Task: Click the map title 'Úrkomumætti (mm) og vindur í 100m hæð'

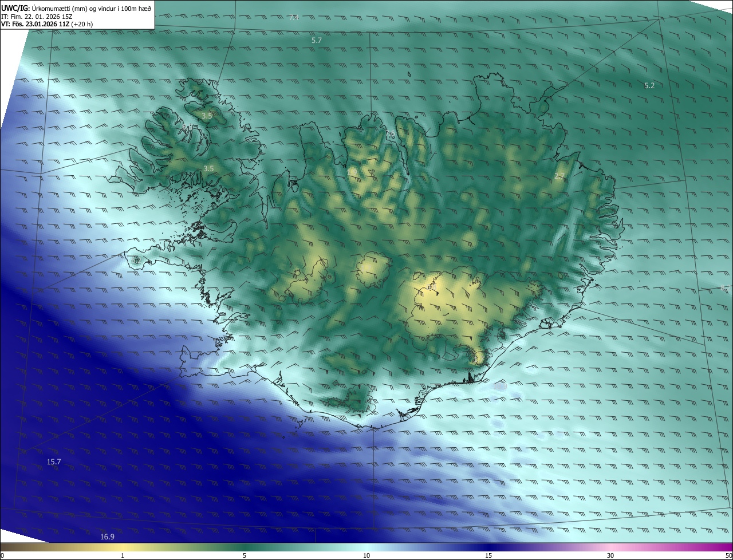Action: point(91,8)
